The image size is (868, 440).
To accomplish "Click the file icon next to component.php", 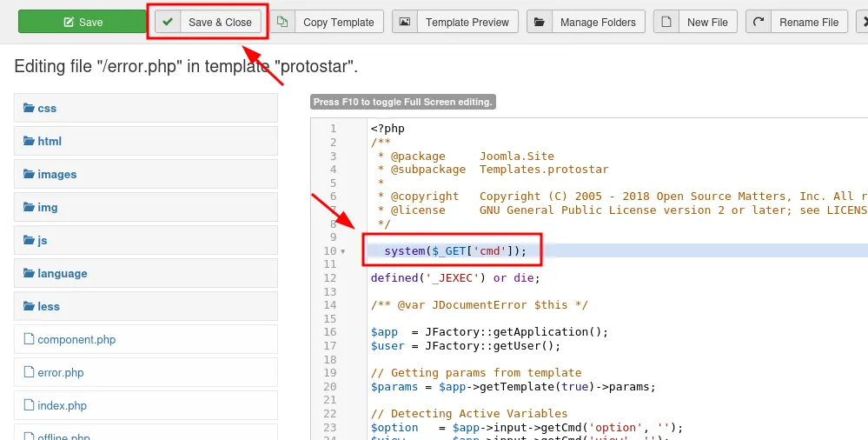I will (29, 338).
